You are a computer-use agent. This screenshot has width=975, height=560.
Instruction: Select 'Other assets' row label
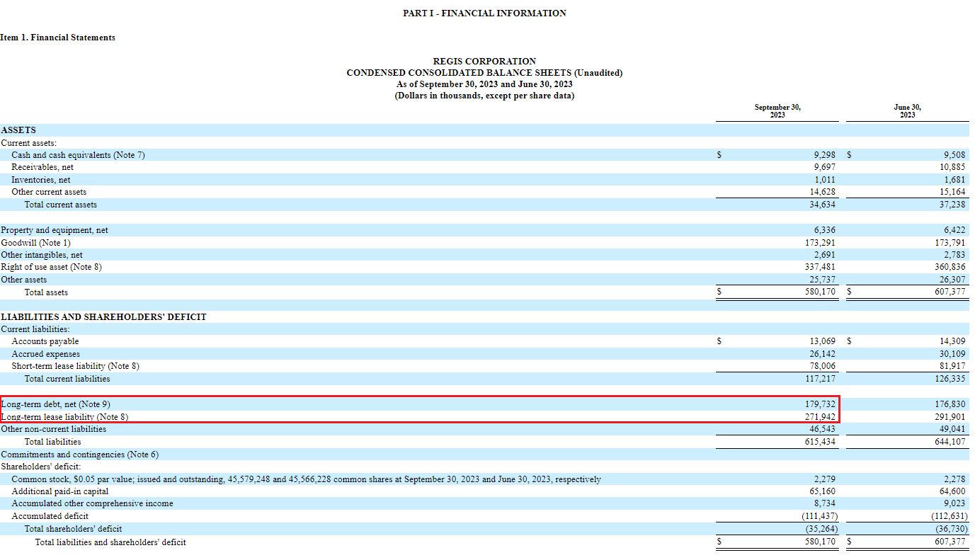click(x=24, y=280)
